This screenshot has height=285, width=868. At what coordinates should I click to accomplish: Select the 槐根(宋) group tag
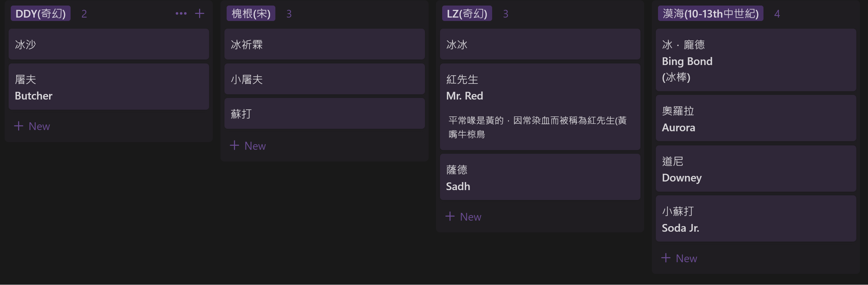pos(251,14)
